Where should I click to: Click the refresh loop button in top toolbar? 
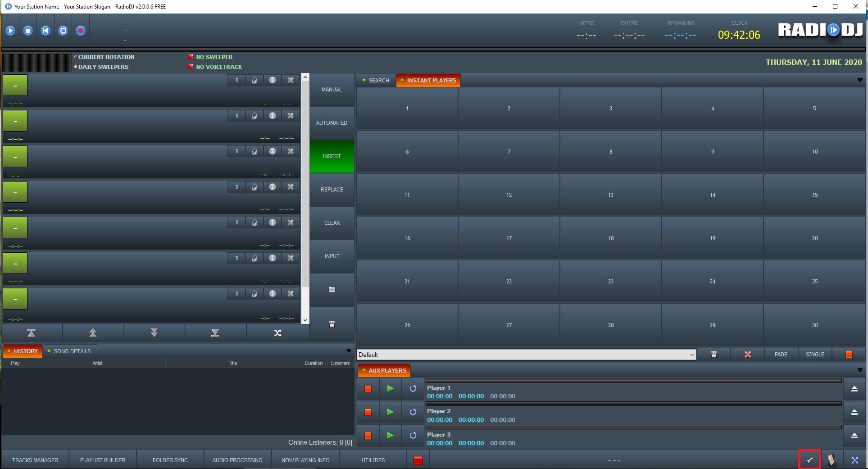pos(63,31)
